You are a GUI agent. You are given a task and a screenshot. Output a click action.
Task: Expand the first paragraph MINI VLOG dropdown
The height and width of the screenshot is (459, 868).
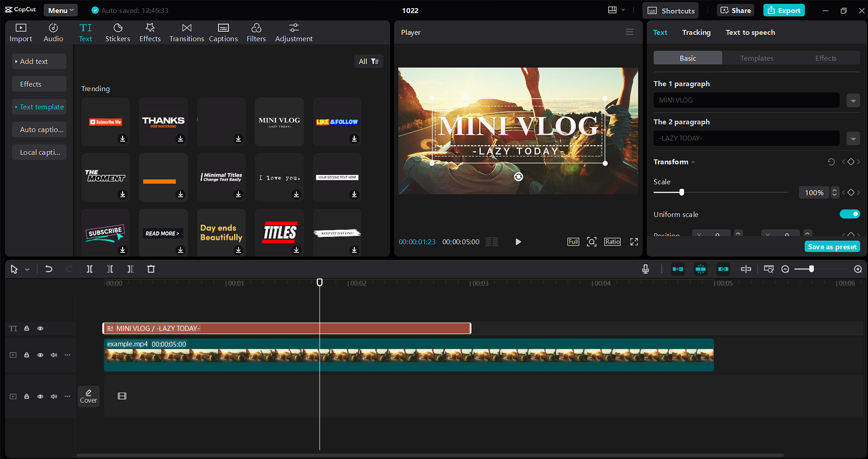coord(853,100)
